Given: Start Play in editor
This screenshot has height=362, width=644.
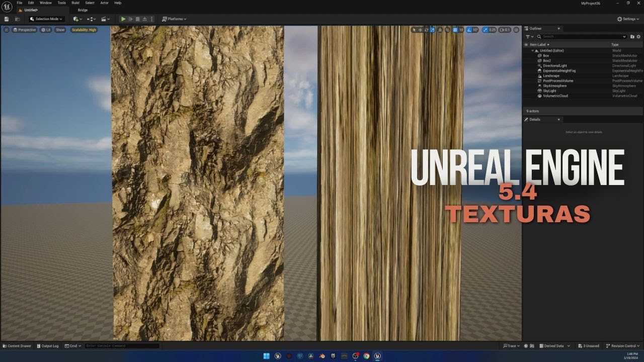Looking at the screenshot, I should 123,19.
